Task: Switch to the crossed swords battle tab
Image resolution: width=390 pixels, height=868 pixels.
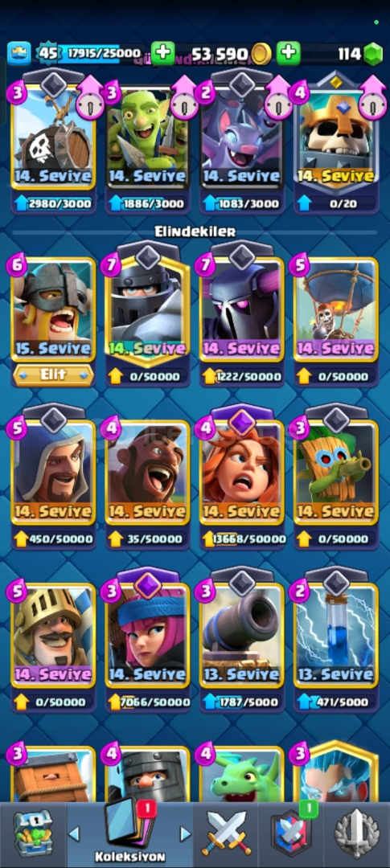Action: 226,833
